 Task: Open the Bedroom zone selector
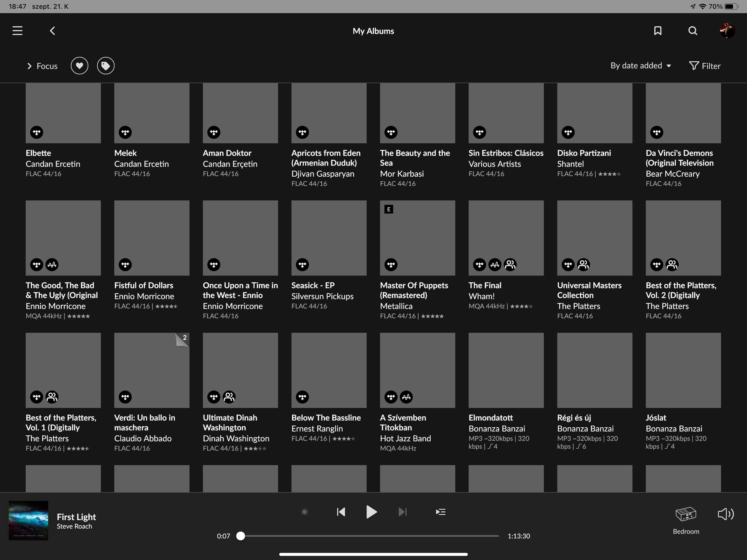(686, 520)
